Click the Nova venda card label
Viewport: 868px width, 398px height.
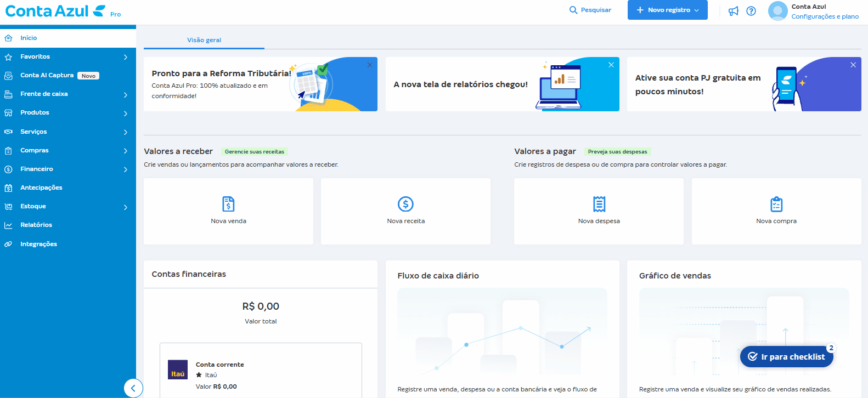(x=228, y=221)
